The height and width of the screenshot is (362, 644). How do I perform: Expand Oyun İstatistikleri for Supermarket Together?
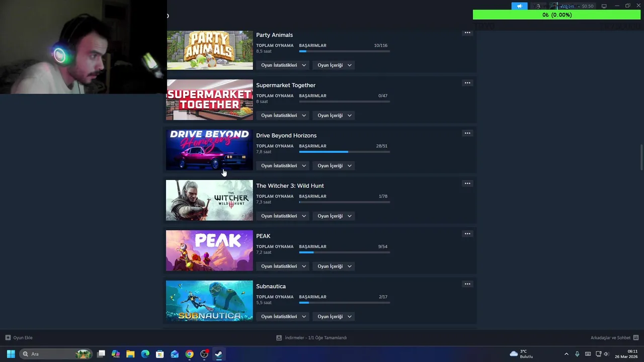(x=283, y=116)
